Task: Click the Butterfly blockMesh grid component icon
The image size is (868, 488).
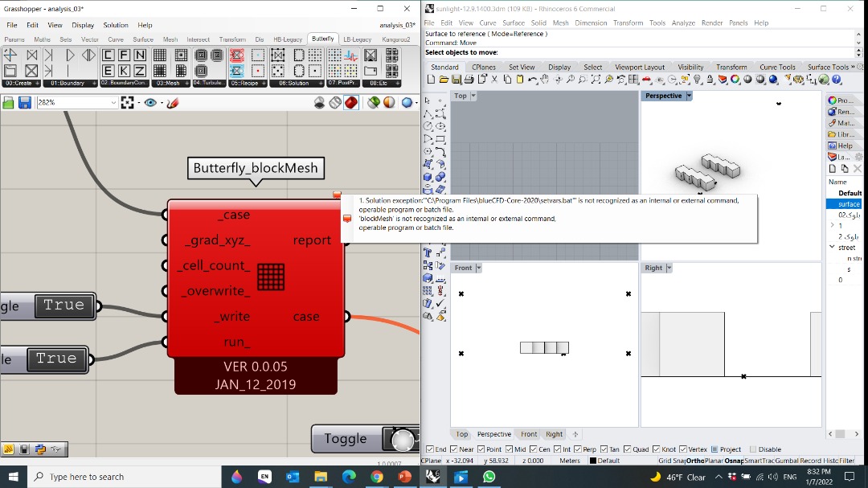Action: 271,277
